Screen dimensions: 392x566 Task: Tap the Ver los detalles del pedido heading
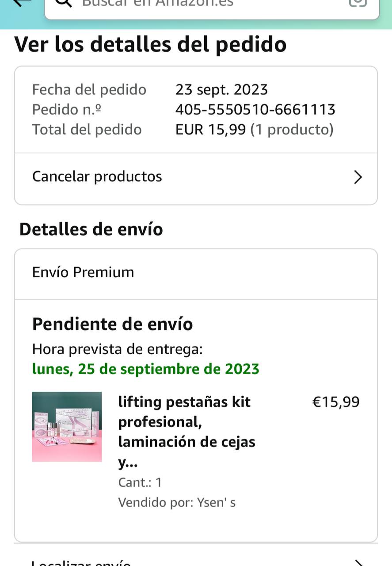[150, 45]
